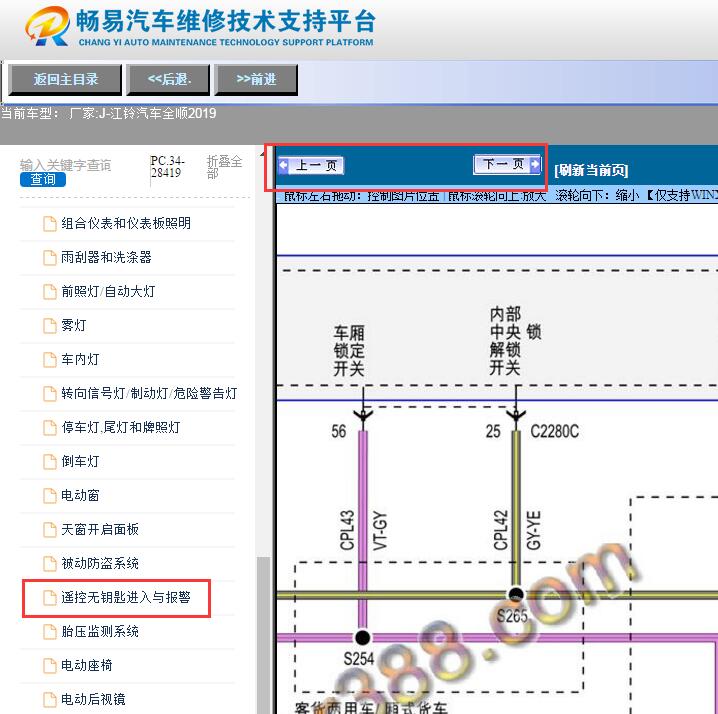Open 前照灯/自动大灯 item
Viewport: 718px width, 714px height.
tap(108, 291)
